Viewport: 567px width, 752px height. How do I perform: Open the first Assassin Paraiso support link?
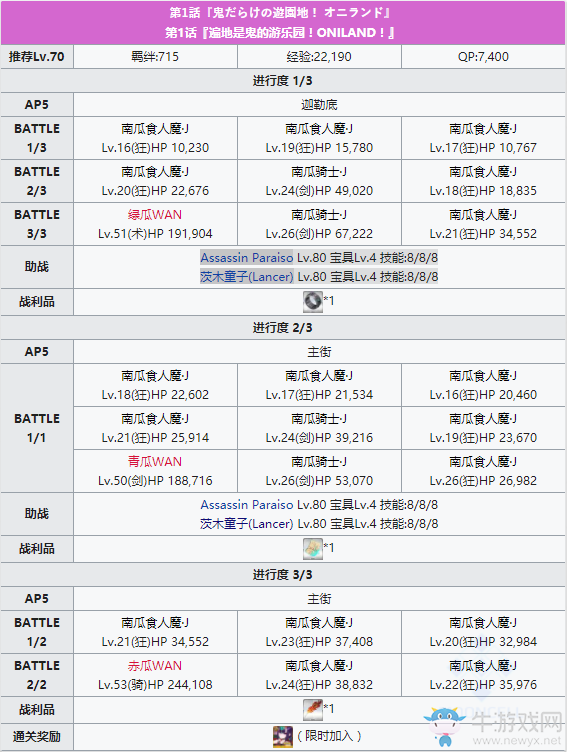pos(247,258)
